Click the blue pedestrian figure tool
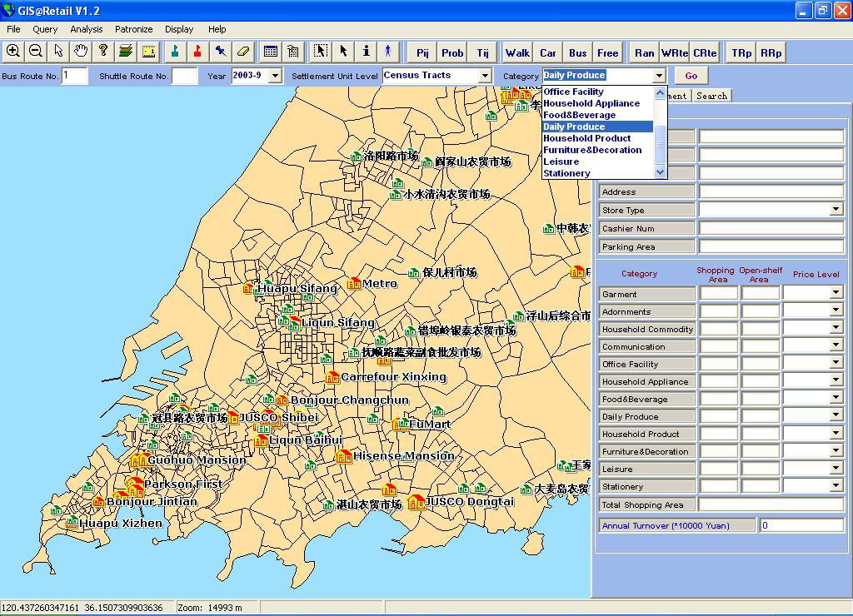The image size is (853, 616). tap(388, 52)
